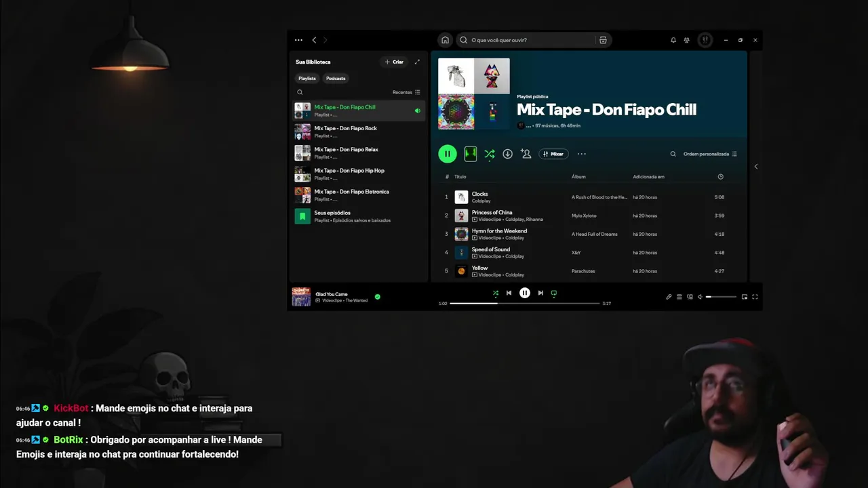
Task: Open the Rihanna artist link
Action: click(x=534, y=220)
